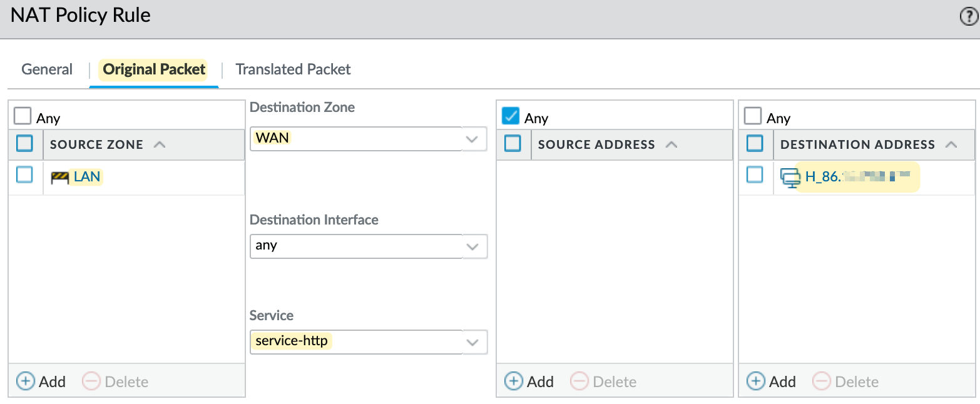Open the Destination Interface dropdown arrow
Viewport: 980px width, 404px height.
(x=473, y=246)
